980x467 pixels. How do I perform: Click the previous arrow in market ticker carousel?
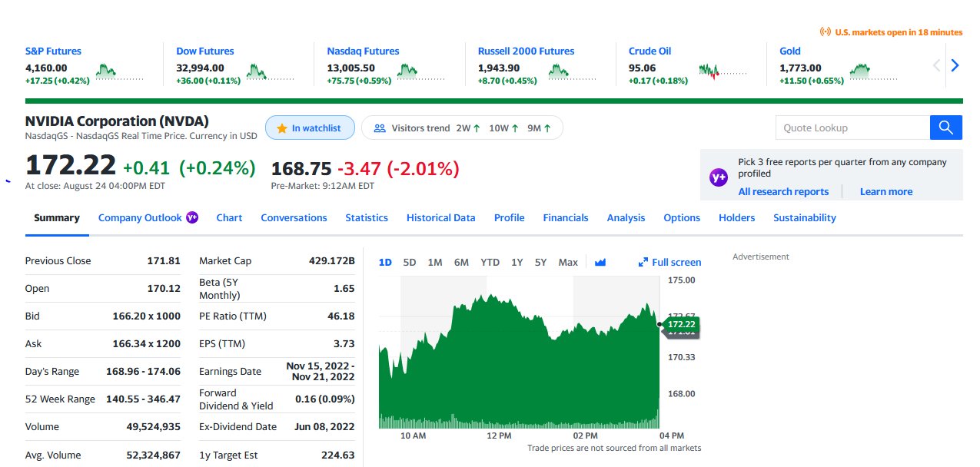click(936, 65)
